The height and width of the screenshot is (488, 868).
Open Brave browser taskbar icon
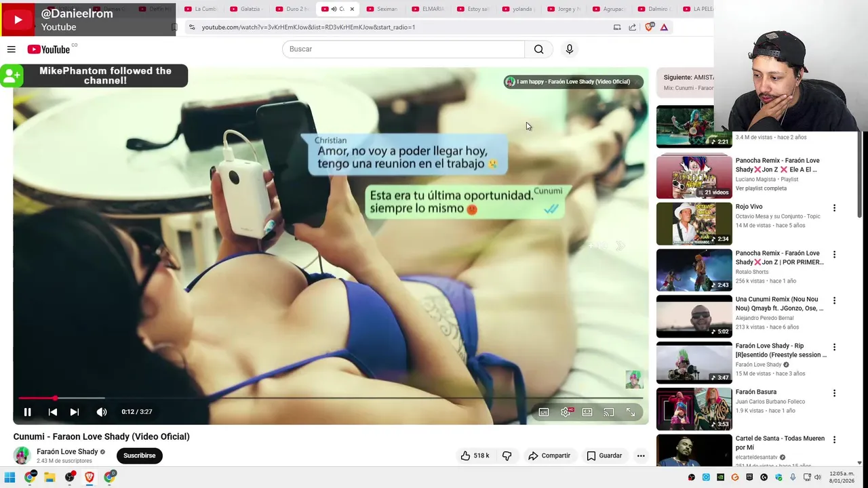(x=90, y=477)
